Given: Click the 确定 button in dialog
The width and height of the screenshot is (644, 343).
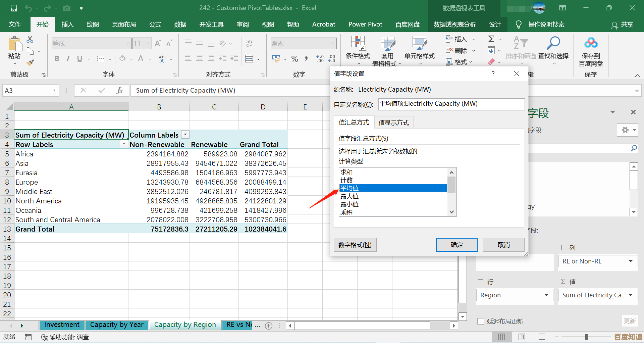Looking at the screenshot, I should coord(457,245).
